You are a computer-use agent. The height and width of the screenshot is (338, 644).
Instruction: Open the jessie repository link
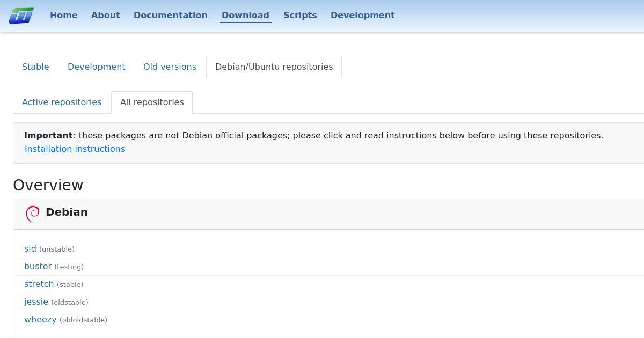click(36, 302)
